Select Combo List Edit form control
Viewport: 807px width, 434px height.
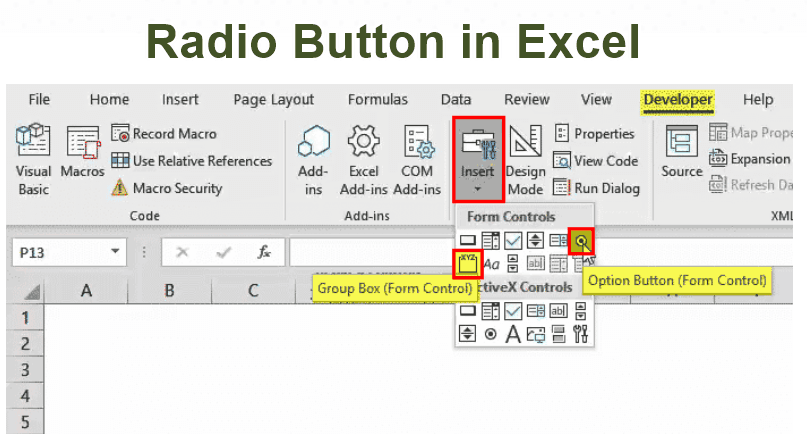(558, 265)
